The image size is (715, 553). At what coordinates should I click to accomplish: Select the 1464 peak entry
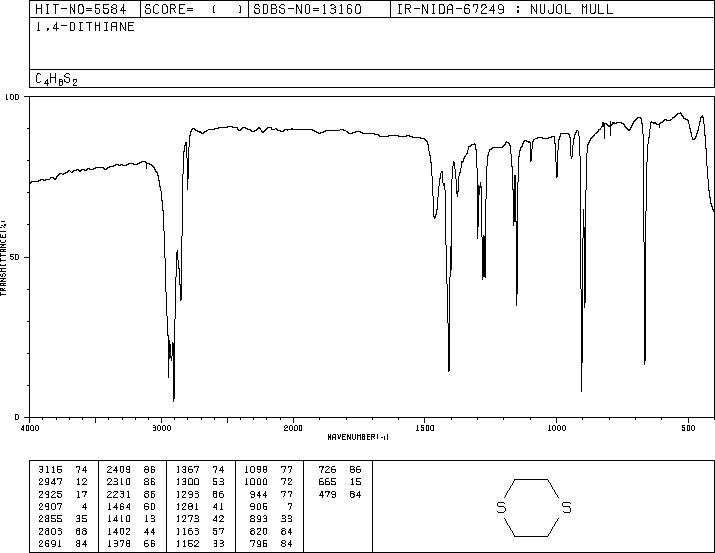point(131,506)
